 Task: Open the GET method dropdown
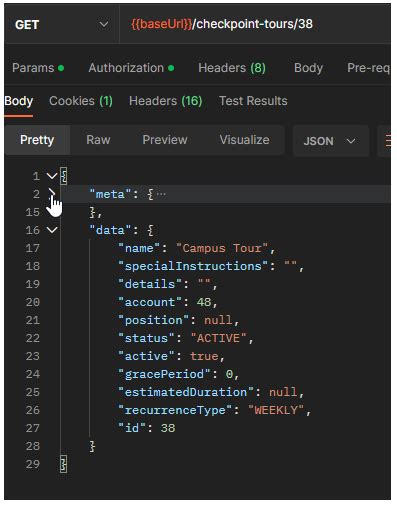click(x=62, y=24)
